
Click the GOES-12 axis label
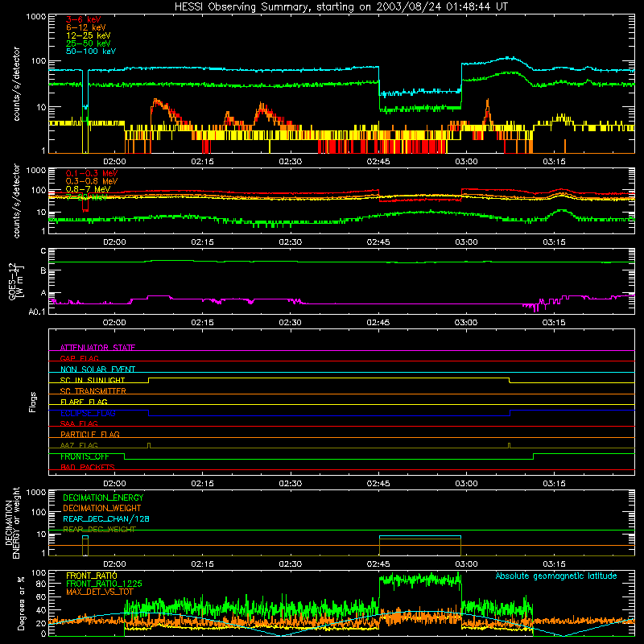pyautogui.click(x=15, y=281)
